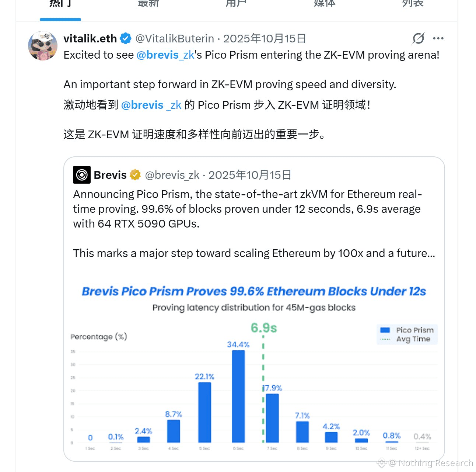Screen dimensions: 476x472
Task: Switch to the 最新 tab
Action: pos(148,4)
